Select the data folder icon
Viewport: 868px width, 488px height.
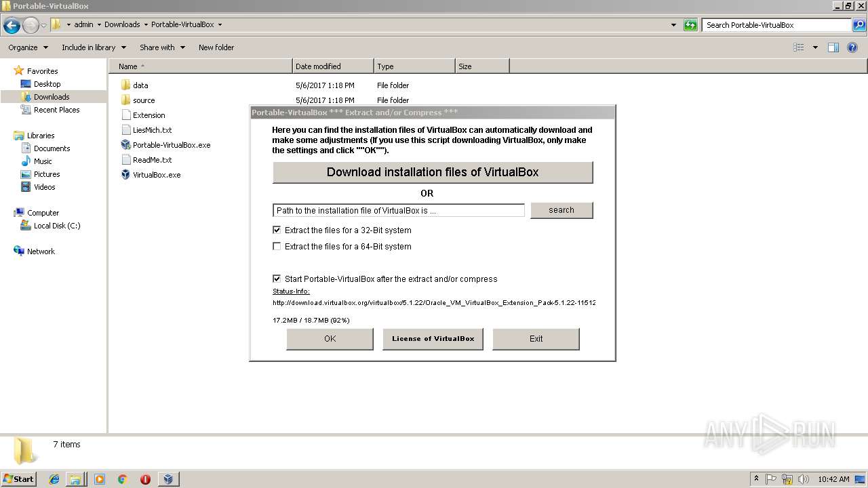tap(125, 85)
